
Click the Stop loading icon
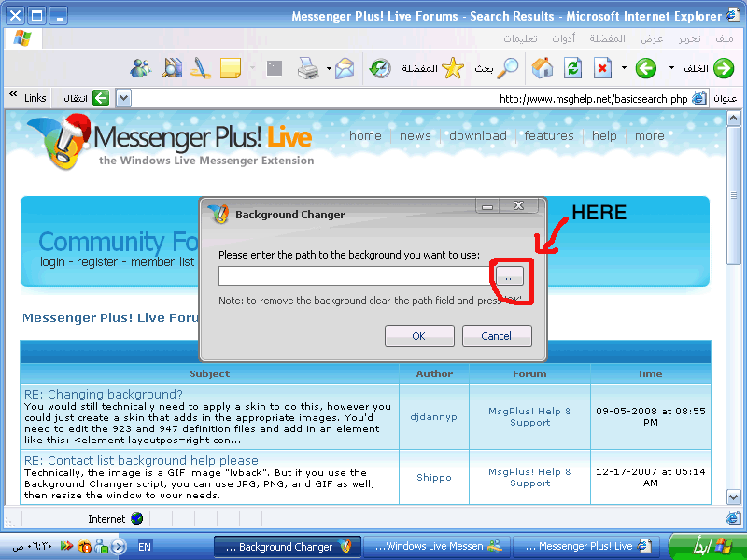pos(603,68)
